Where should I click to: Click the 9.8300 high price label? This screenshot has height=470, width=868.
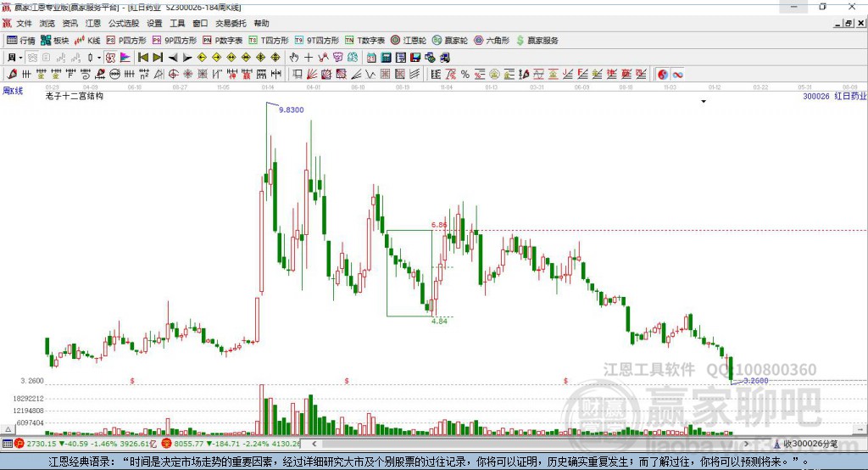(292, 109)
